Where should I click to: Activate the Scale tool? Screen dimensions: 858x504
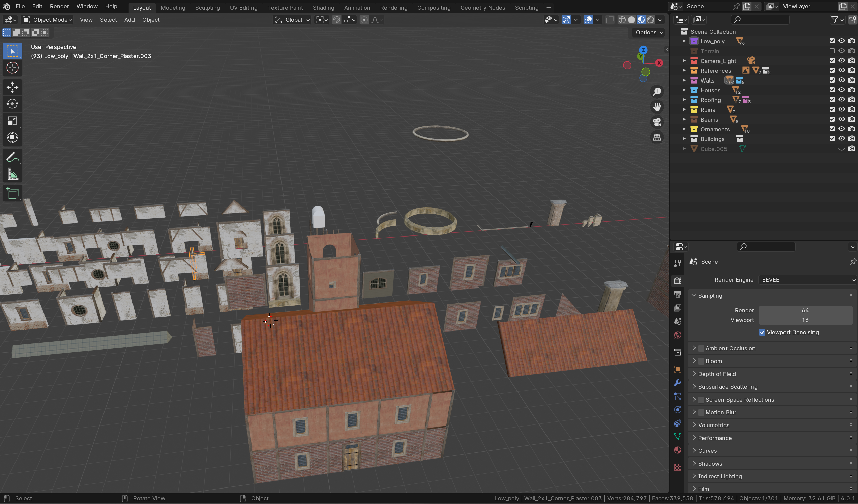12,121
